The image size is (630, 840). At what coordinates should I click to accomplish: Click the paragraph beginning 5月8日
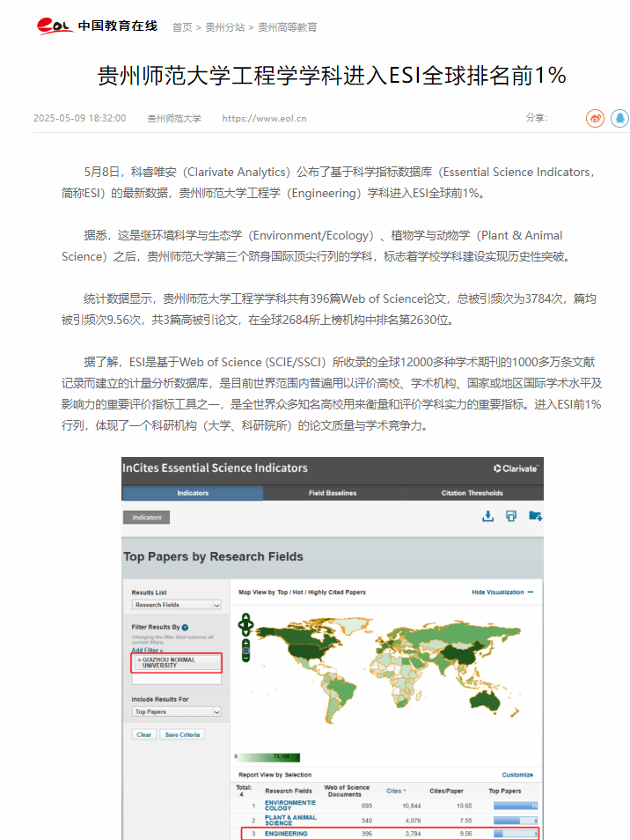329,182
